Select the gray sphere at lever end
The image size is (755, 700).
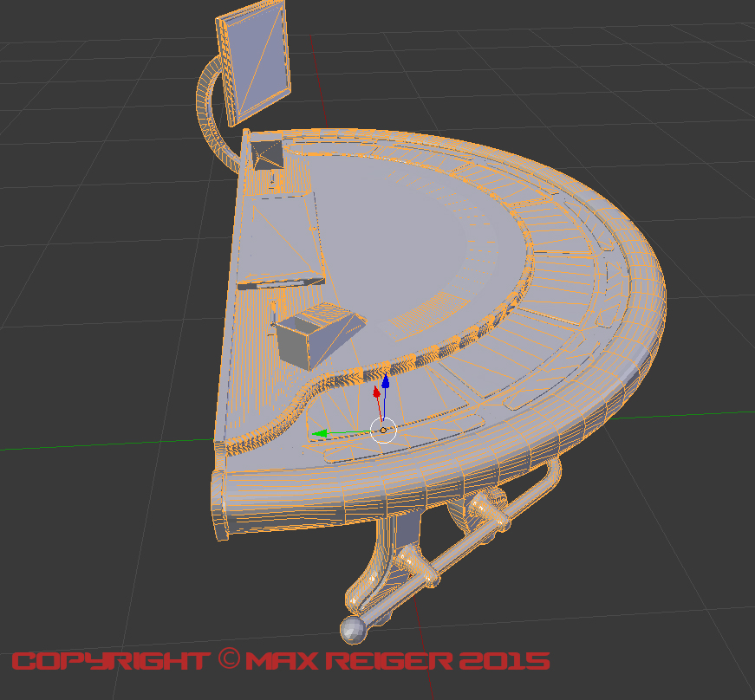click(x=355, y=629)
